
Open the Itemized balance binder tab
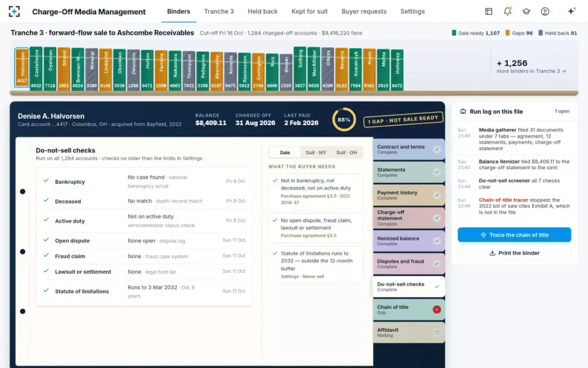[x=409, y=241]
